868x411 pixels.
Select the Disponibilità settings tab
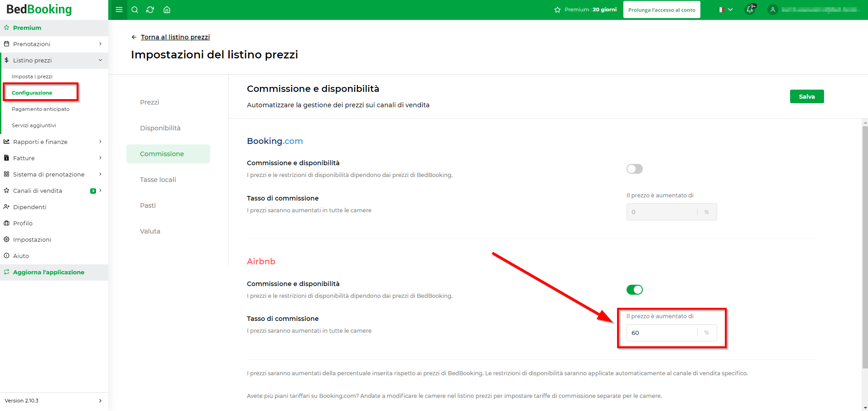click(160, 128)
